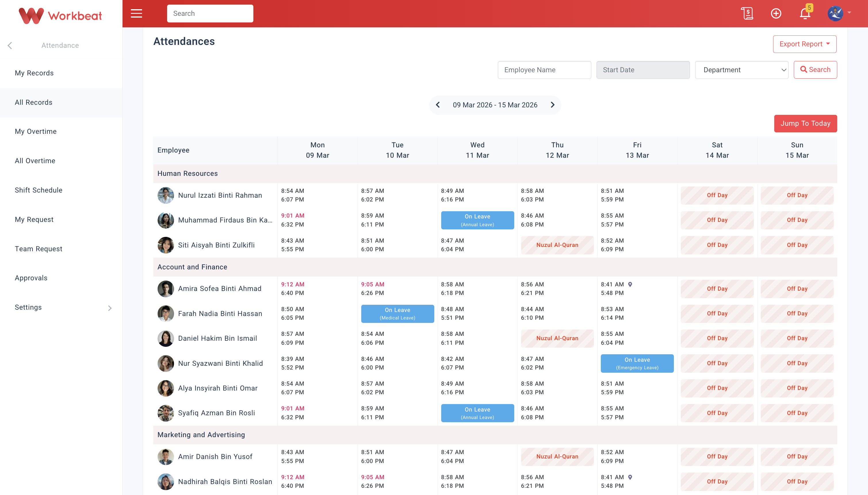The image size is (868, 495).
Task: Open Amira Sofea Binti Ahmad avatar
Action: (x=166, y=289)
